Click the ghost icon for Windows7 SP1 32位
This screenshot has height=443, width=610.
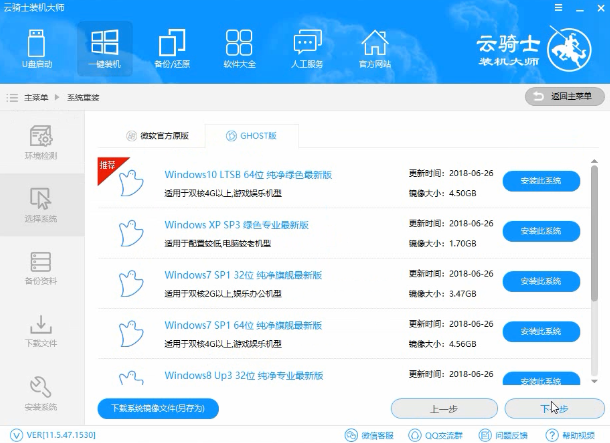point(131,283)
